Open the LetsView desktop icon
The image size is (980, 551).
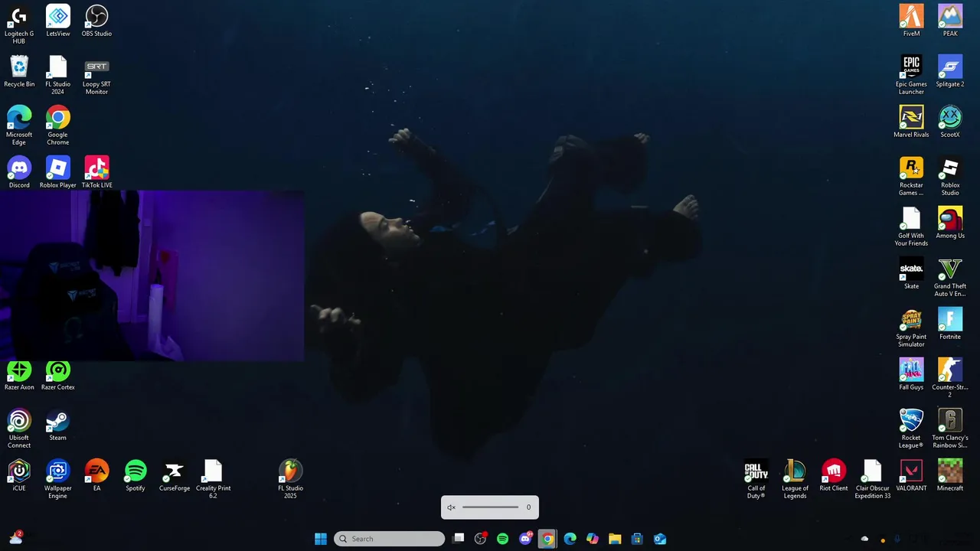58,21
